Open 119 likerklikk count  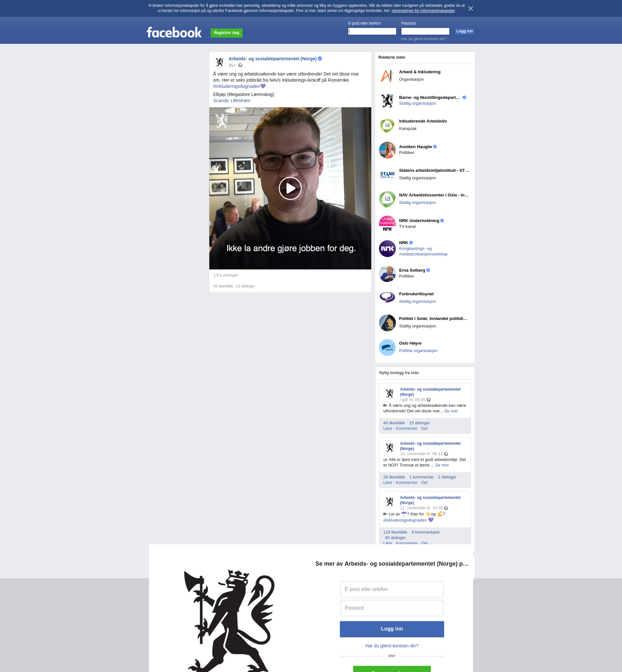coord(395,532)
